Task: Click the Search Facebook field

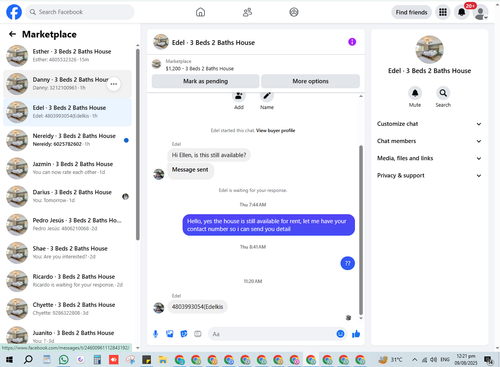Action: [x=80, y=12]
